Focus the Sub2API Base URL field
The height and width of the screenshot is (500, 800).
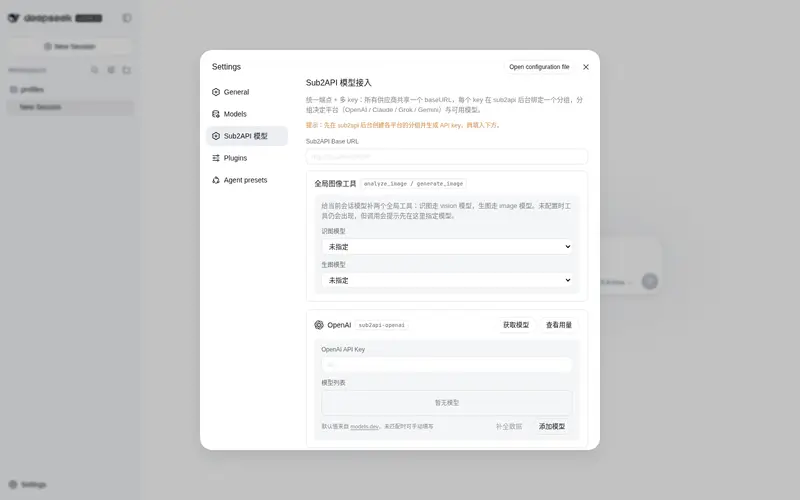point(446,156)
